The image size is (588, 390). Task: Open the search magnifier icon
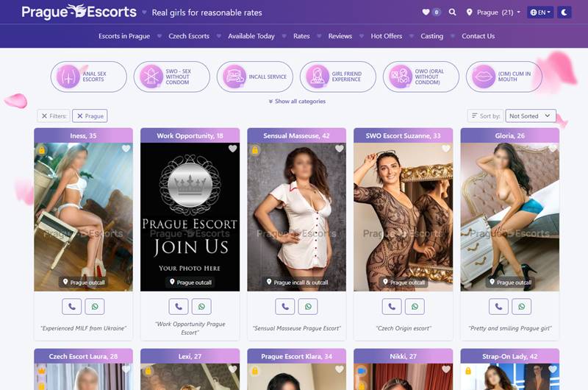click(x=453, y=13)
